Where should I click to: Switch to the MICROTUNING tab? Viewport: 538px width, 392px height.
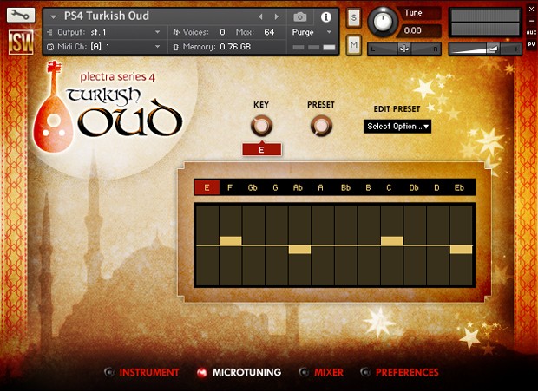246,372
